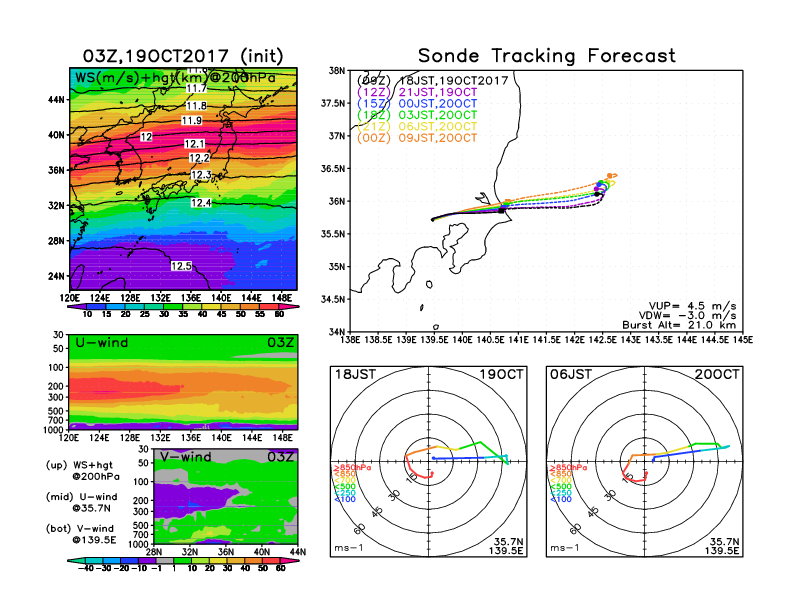This screenshot has width=792, height=612.
Task: Click the 'VUP= 4.5 m/s' value
Action: (x=692, y=306)
